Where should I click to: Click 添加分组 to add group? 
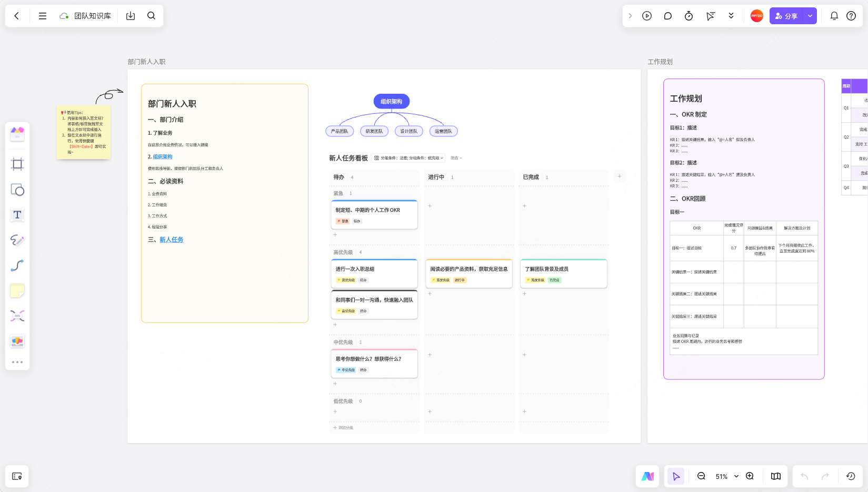[x=344, y=428]
